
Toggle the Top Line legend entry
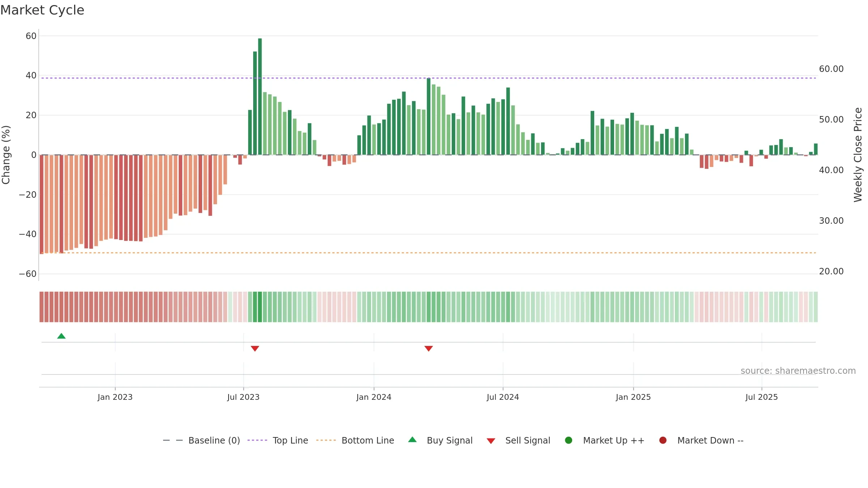coord(278,440)
